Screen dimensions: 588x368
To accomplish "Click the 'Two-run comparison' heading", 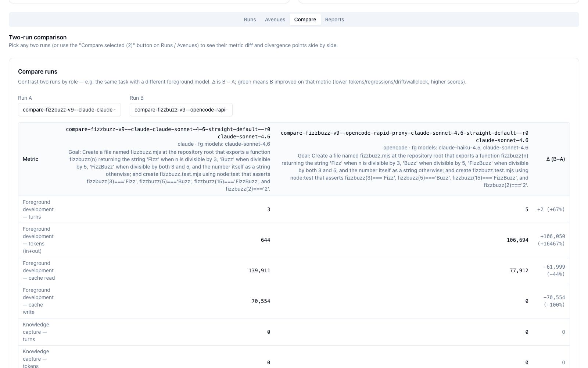I will [38, 37].
